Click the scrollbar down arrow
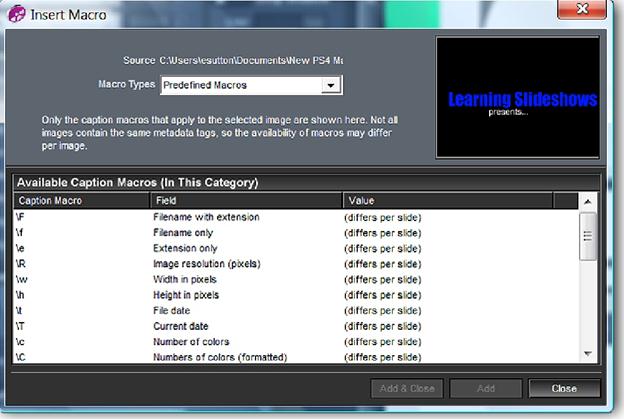Image resolution: width=624 pixels, height=419 pixels. pyautogui.click(x=588, y=353)
